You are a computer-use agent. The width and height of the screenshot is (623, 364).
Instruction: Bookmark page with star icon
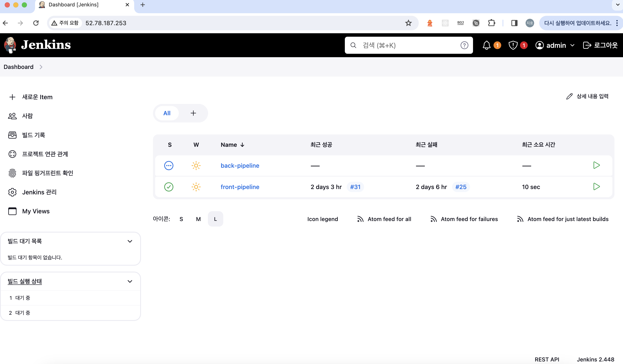click(x=408, y=23)
